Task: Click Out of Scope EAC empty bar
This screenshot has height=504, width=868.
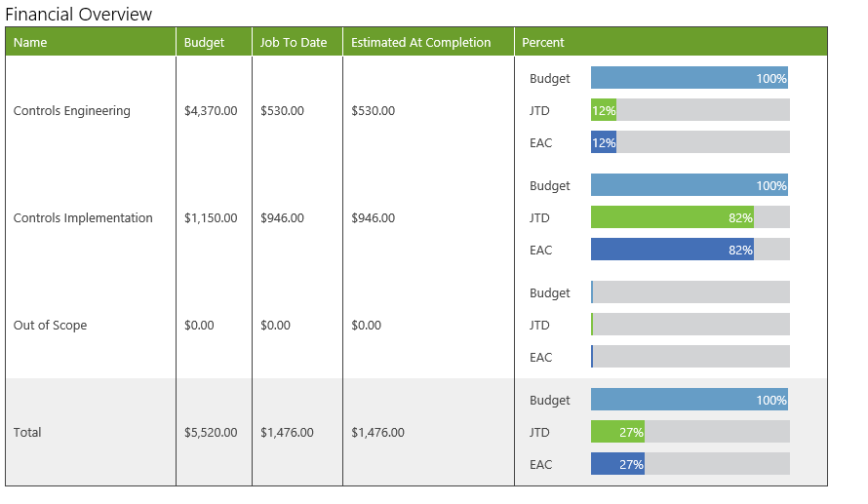Action: 690,356
